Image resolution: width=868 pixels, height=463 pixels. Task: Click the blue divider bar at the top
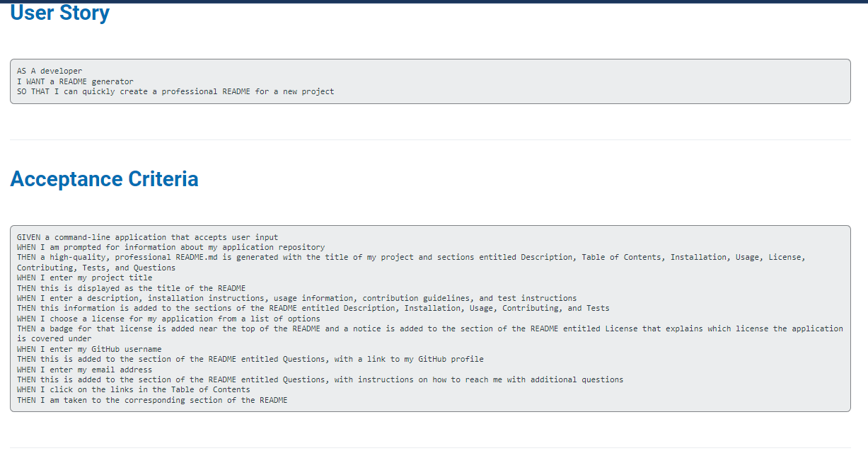tap(434, 1)
